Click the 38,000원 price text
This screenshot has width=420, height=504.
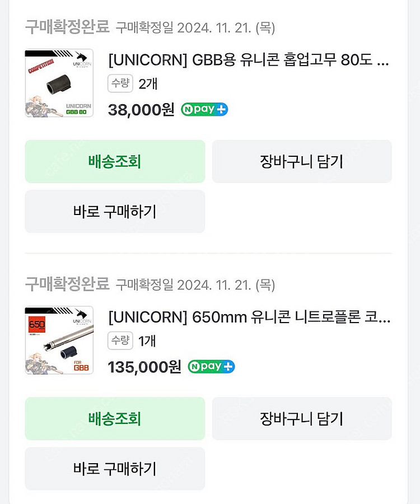(x=141, y=109)
